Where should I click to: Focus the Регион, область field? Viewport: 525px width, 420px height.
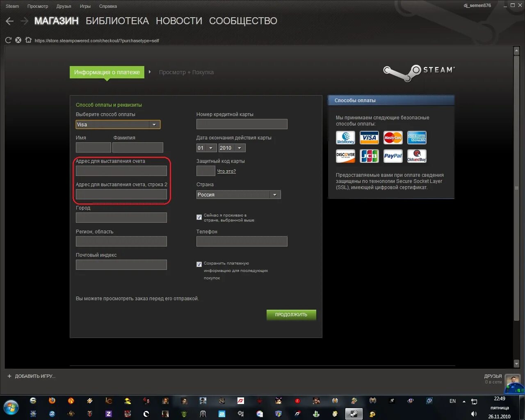pos(121,241)
